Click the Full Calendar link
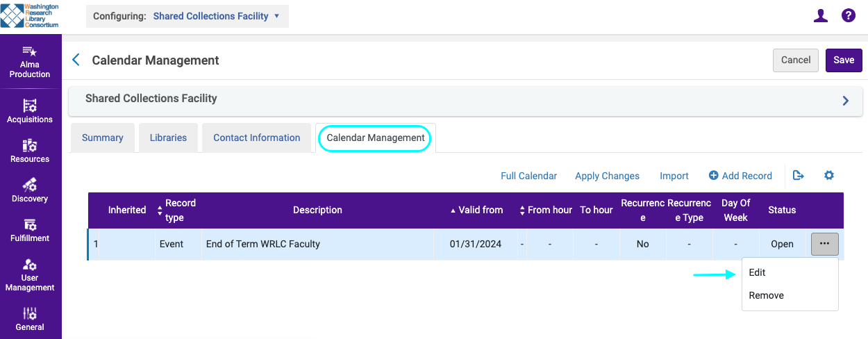The image size is (868, 339). click(x=528, y=176)
